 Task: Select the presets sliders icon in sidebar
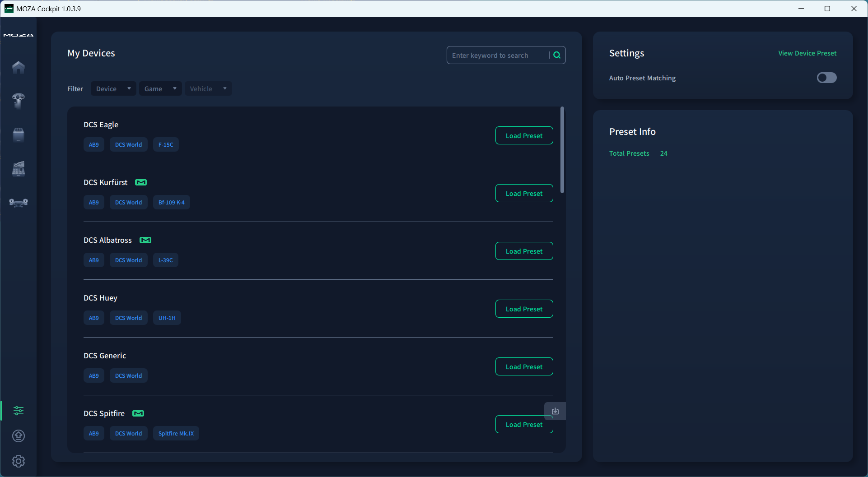(19, 411)
